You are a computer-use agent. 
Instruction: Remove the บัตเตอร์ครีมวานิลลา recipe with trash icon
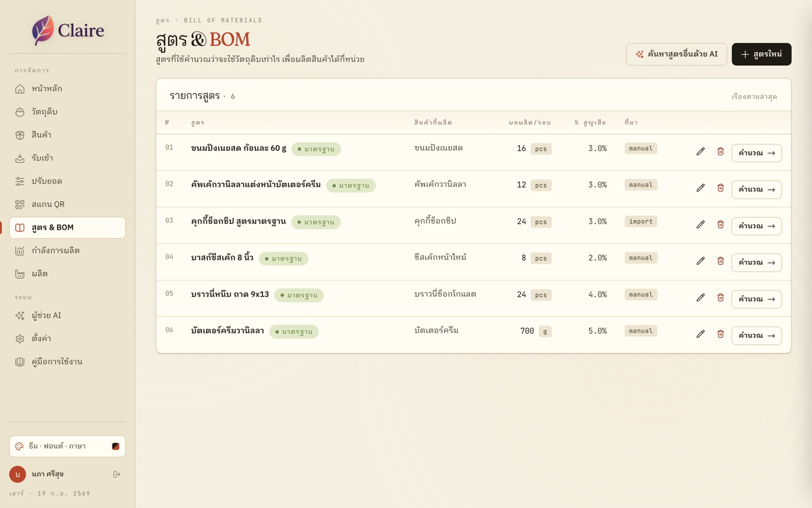(720, 334)
